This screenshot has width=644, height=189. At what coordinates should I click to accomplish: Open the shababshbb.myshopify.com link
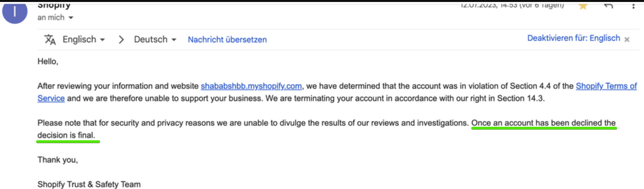pyautogui.click(x=251, y=86)
